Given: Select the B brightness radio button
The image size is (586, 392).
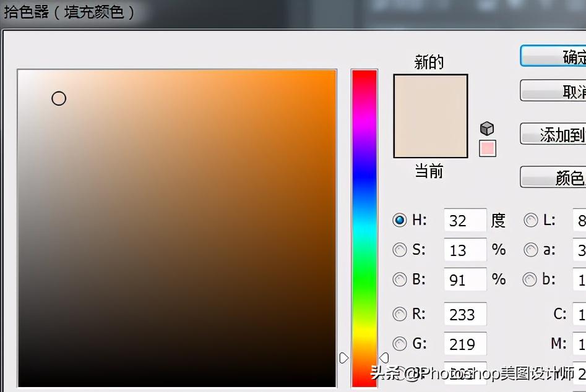Looking at the screenshot, I should coord(400,279).
